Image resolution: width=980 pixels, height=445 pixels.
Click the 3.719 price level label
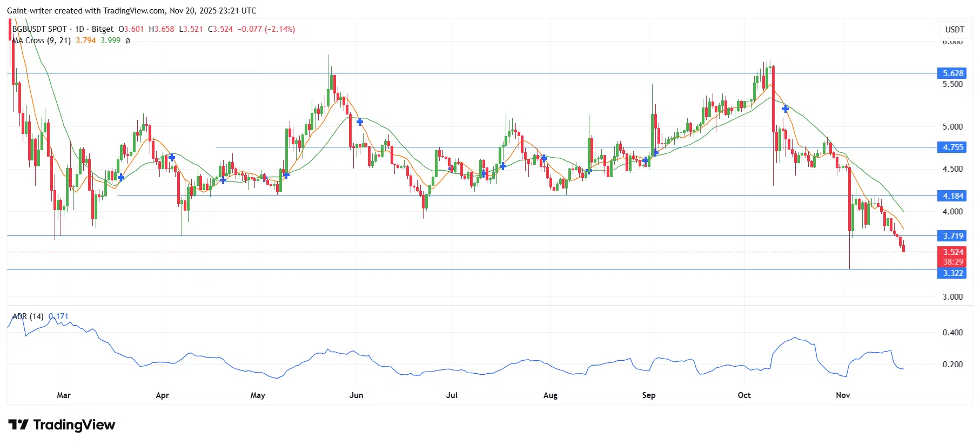pyautogui.click(x=953, y=236)
